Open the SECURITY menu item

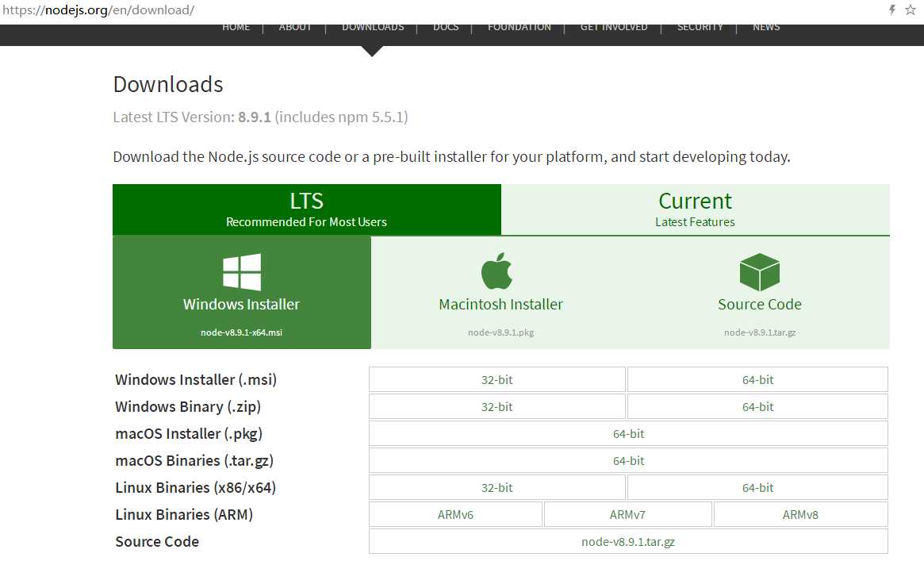click(700, 27)
